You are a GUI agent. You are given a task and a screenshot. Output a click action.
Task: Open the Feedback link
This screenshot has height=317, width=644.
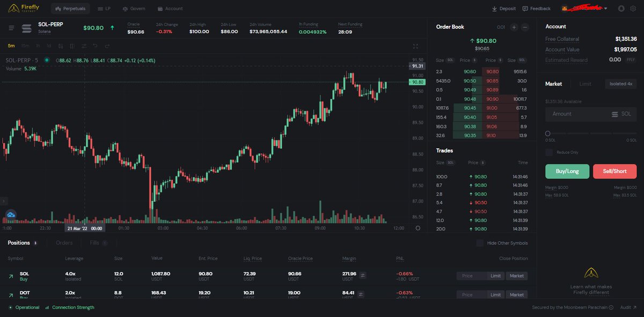(536, 9)
